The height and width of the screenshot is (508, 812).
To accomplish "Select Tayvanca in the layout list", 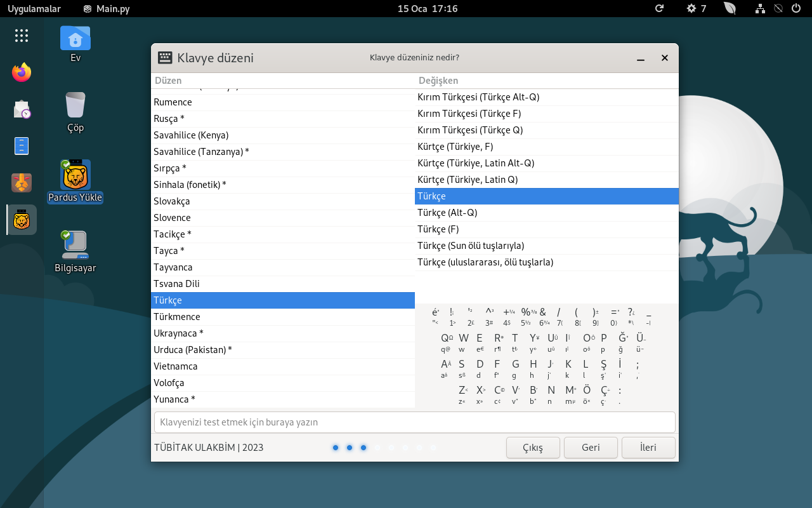I will [283, 267].
